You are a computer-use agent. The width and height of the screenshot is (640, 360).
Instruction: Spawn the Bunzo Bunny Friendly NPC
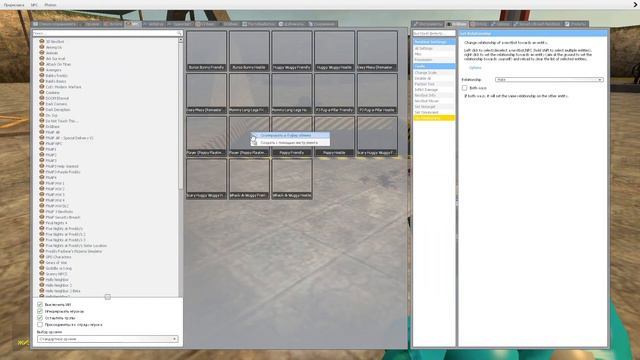pos(207,51)
